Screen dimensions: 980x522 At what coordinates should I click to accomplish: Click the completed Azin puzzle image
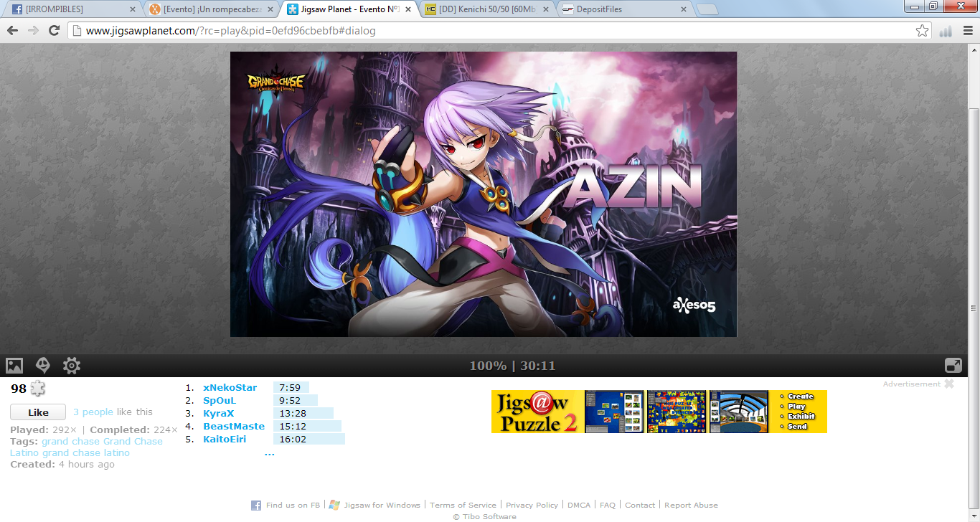coord(484,194)
